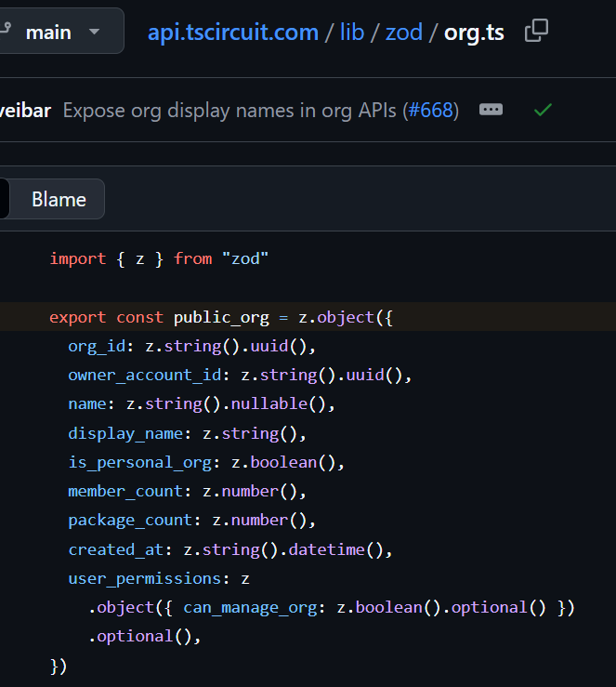
Task: Click the display_name field line
Action: pyautogui.click(x=187, y=433)
